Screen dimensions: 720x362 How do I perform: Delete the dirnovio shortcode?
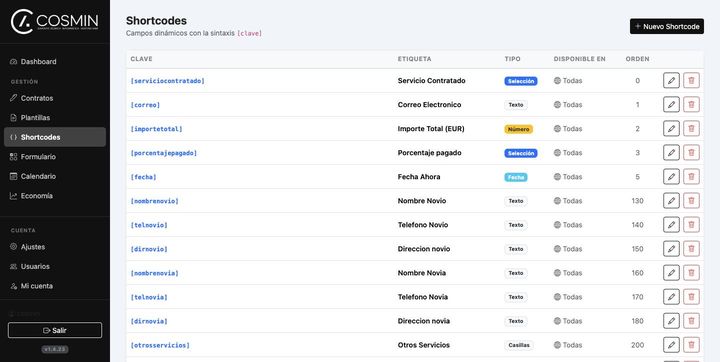[x=691, y=249]
